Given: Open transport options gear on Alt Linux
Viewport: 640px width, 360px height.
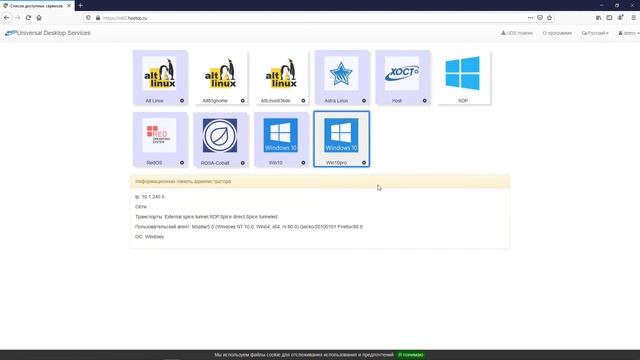Looking at the screenshot, I should [x=182, y=101].
